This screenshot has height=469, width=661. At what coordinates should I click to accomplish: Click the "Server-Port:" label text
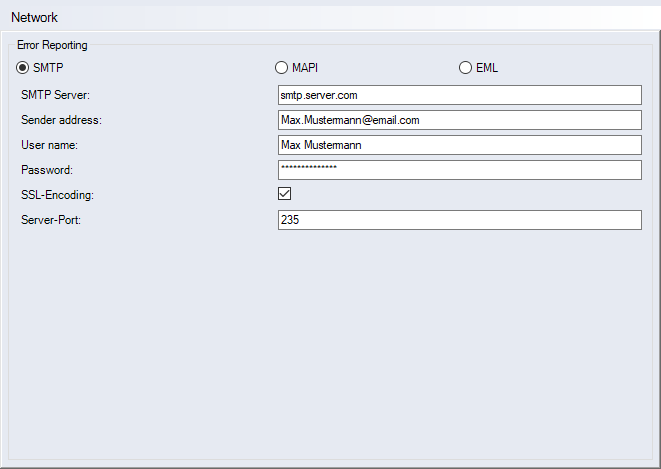(51, 220)
